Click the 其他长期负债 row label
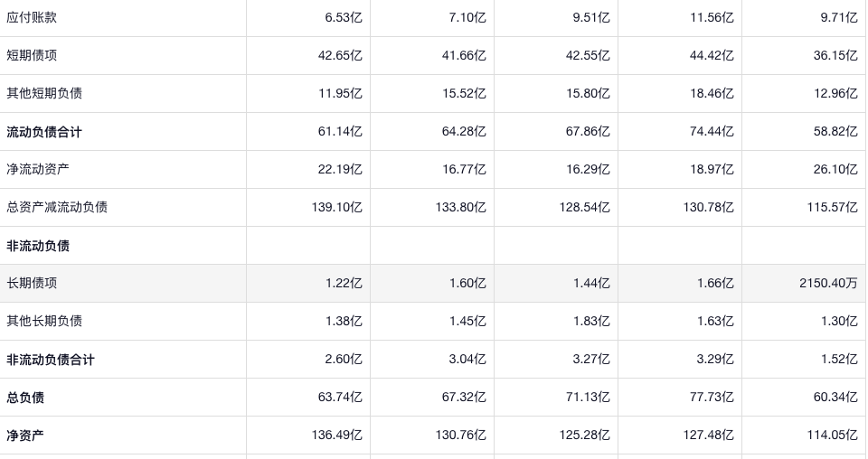Viewport: 868px width, 459px height. click(44, 321)
